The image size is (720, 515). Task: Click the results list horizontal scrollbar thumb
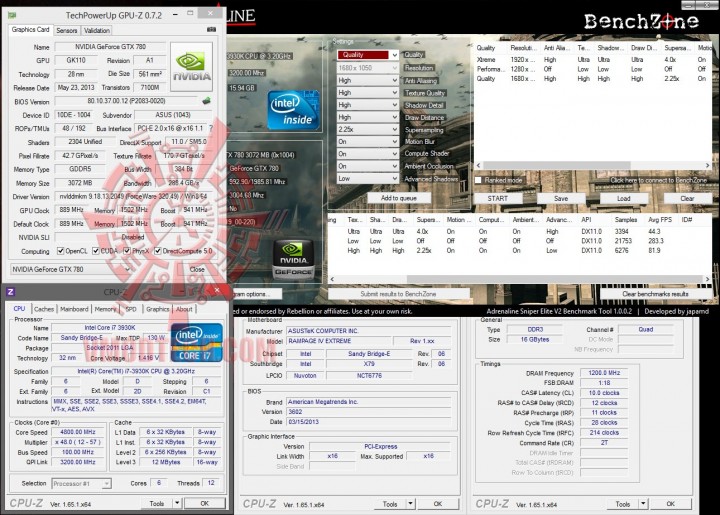555,279
